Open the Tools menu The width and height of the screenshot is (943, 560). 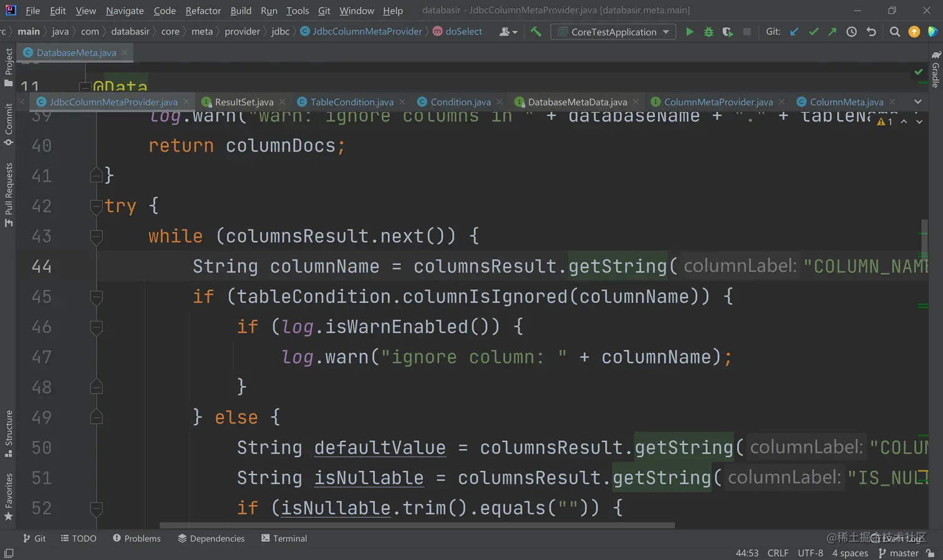coord(297,11)
